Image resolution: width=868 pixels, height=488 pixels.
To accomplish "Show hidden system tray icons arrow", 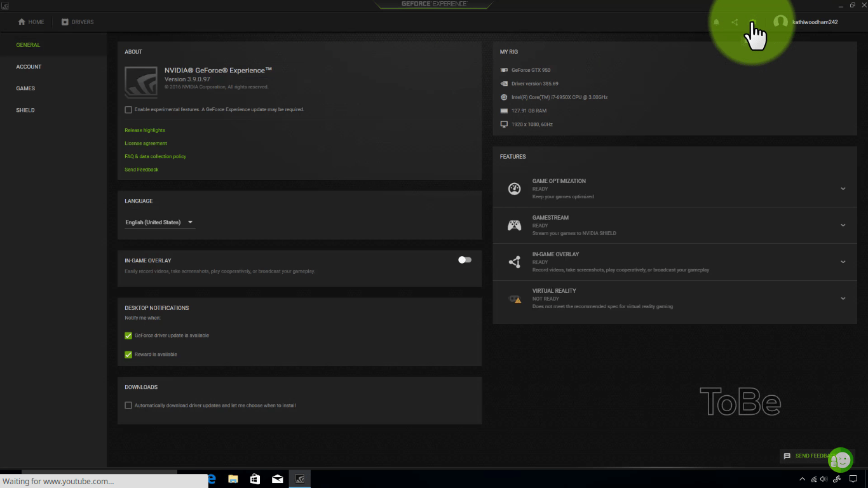I will 802,479.
